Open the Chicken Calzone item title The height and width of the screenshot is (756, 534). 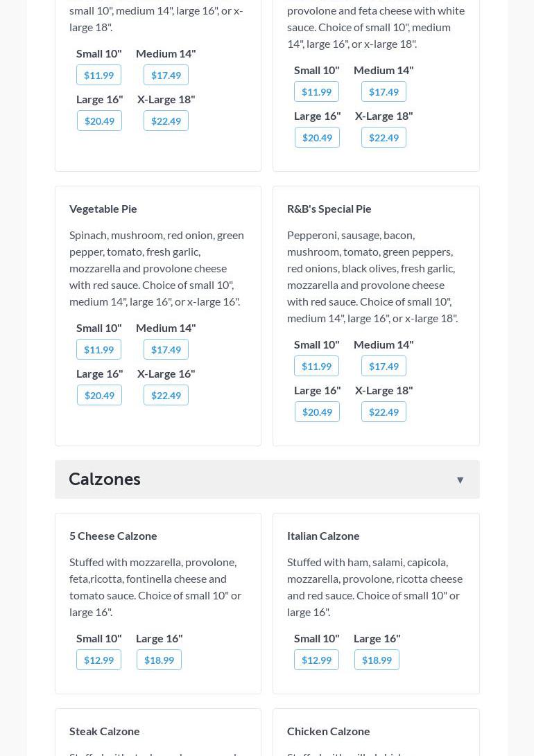pyautogui.click(x=329, y=731)
